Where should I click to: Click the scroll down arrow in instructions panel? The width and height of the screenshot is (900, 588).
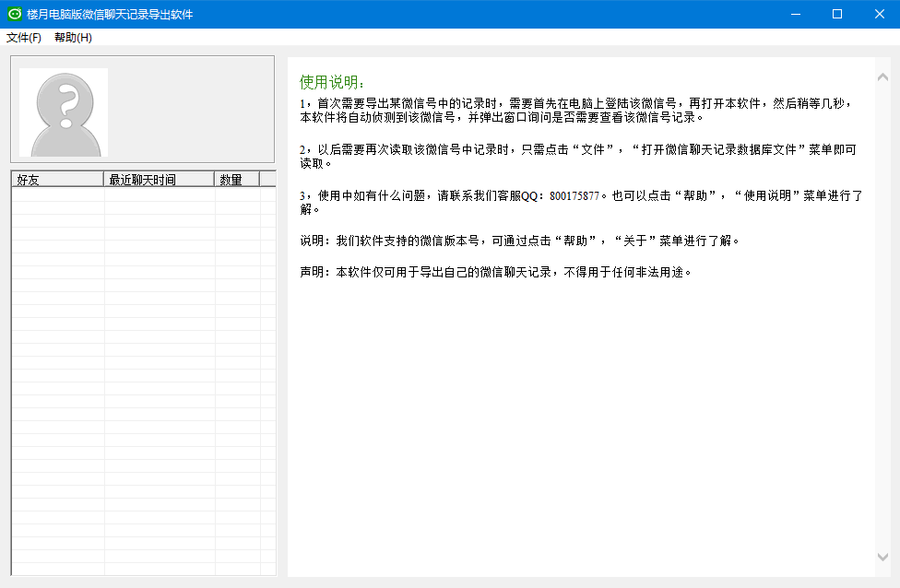click(x=882, y=557)
